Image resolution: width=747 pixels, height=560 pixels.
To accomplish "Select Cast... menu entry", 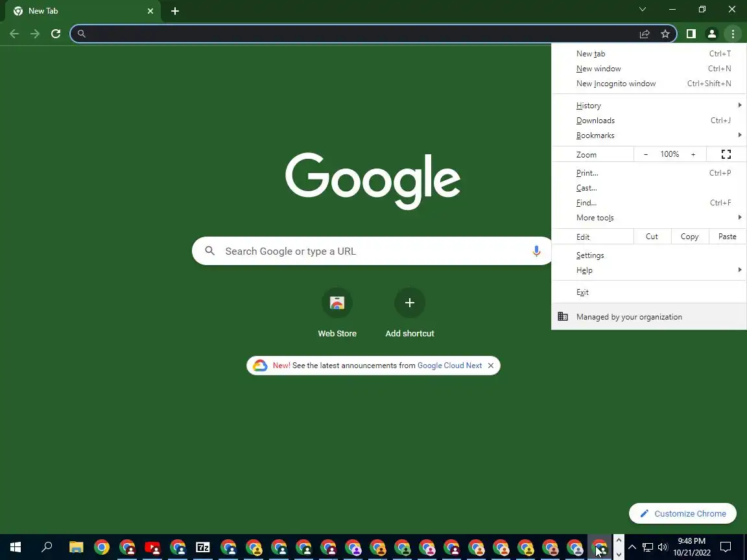I will pos(649,187).
